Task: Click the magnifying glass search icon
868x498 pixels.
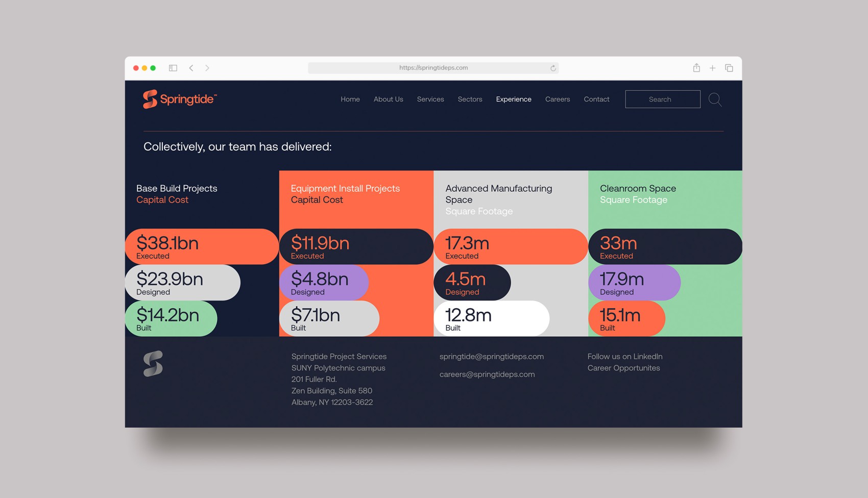Action: (x=715, y=99)
